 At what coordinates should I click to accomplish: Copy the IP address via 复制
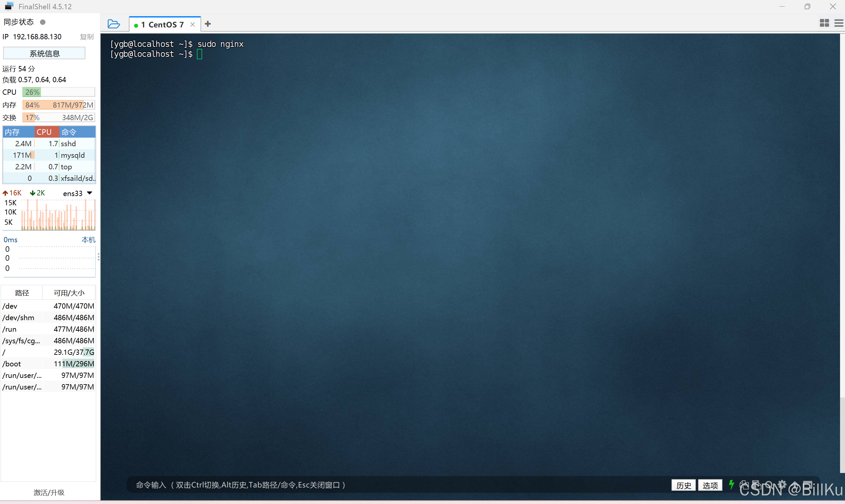pos(87,37)
